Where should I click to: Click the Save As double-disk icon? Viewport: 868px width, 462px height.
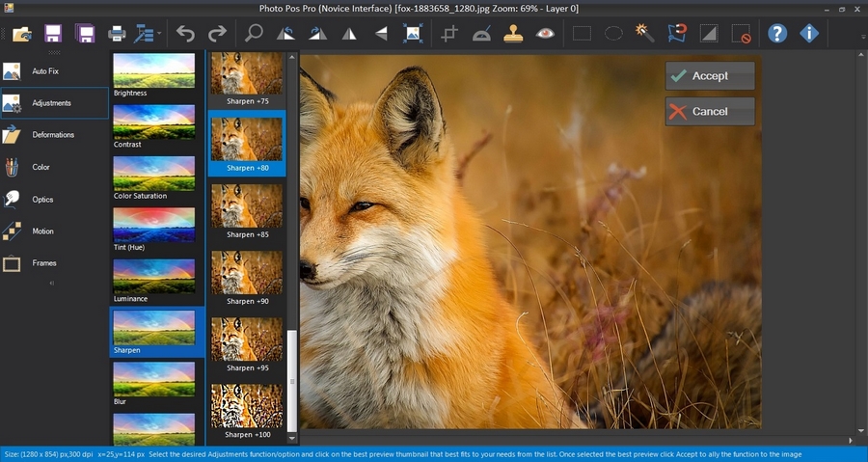pyautogui.click(x=85, y=34)
